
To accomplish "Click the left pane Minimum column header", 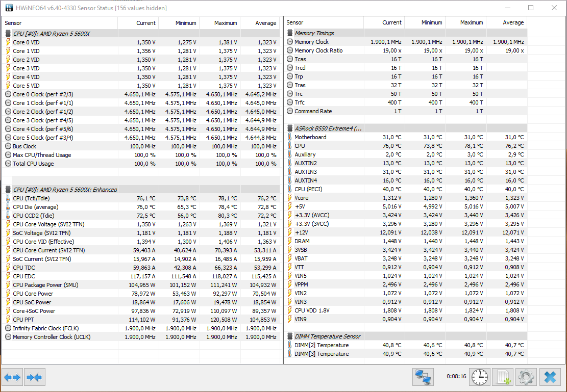I will click(x=179, y=23).
